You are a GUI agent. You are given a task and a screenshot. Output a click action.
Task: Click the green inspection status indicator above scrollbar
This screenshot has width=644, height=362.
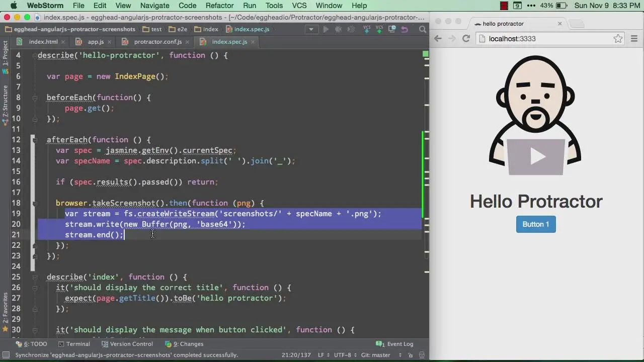[x=426, y=54]
